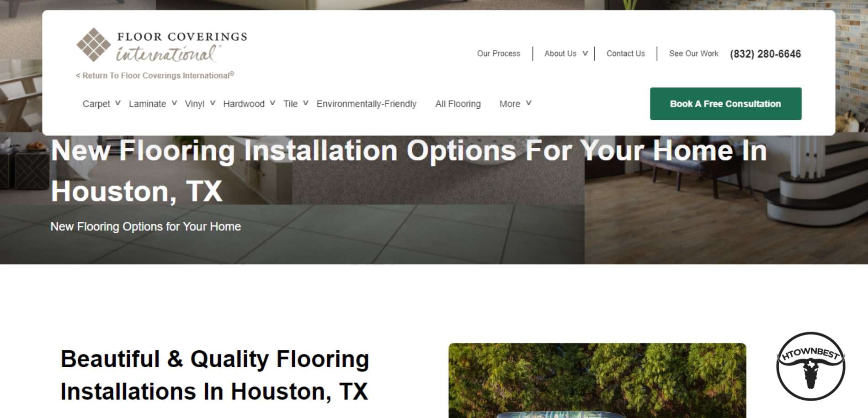Expand the About Us dropdown arrow
868x418 pixels.
pyautogui.click(x=585, y=54)
